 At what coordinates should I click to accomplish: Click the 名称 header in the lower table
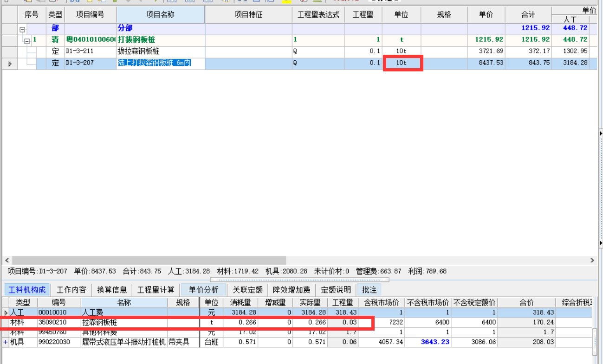point(124,303)
